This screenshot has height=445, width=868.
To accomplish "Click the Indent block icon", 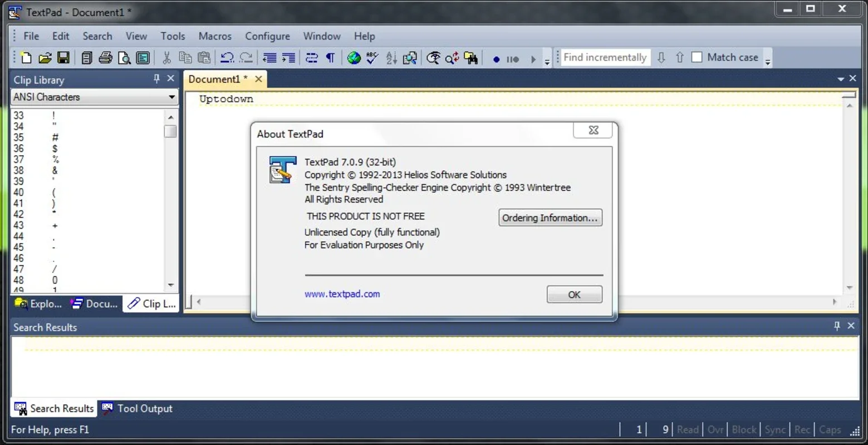I will pos(288,58).
